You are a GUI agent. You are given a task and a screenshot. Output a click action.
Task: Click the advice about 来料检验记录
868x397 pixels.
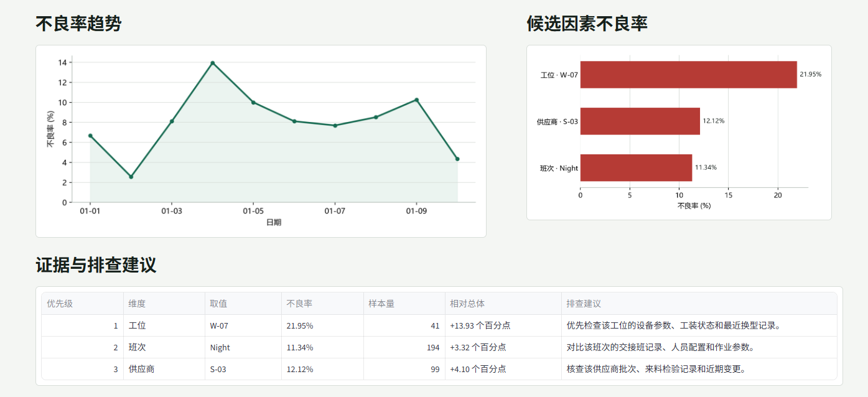click(x=699, y=369)
